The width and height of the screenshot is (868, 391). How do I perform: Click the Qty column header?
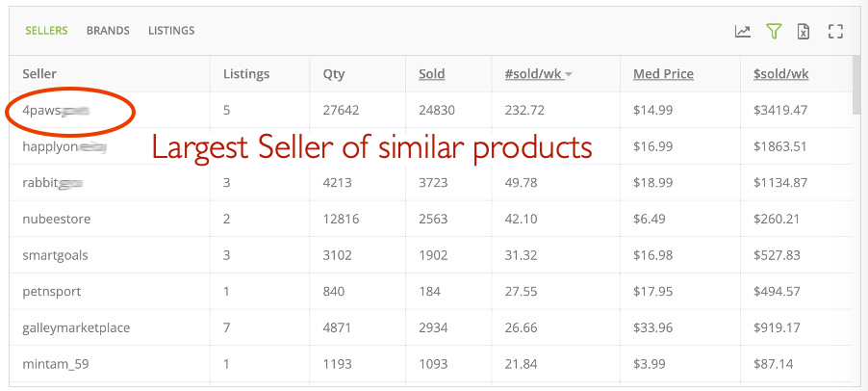tap(334, 73)
